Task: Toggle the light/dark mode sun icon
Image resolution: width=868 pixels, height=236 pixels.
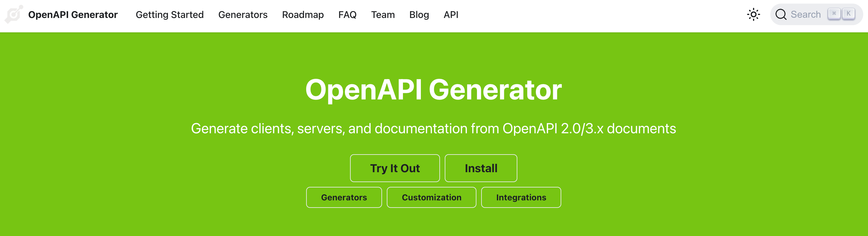Action: pyautogui.click(x=753, y=14)
